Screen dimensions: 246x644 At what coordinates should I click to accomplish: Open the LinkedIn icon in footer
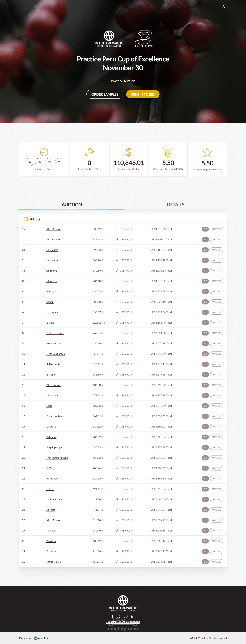[x=133, y=616]
